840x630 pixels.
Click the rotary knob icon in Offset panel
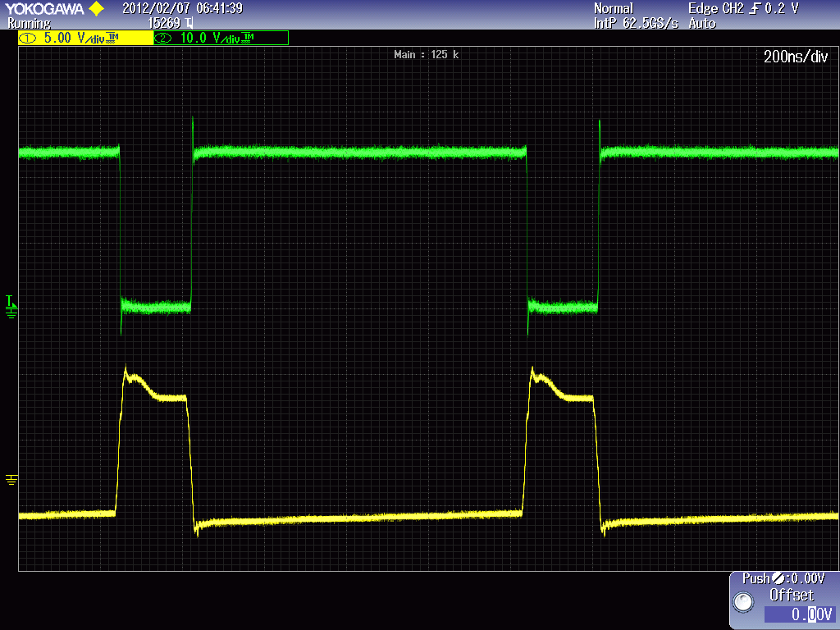(x=743, y=601)
